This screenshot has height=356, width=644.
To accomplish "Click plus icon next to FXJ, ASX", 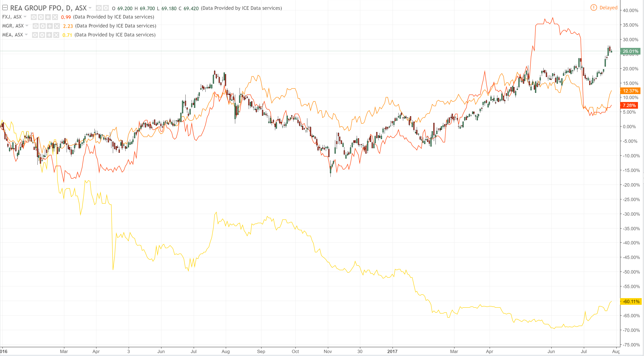I will pos(48,17).
